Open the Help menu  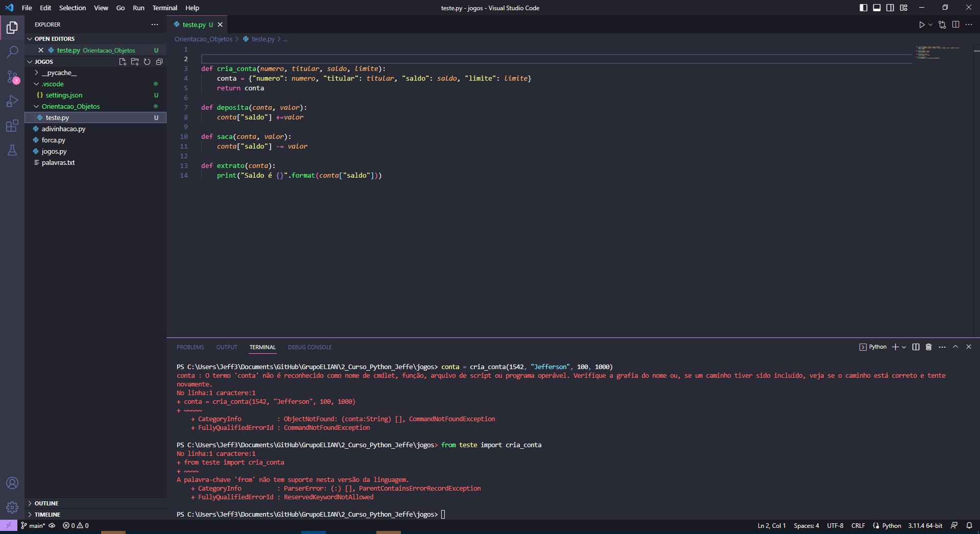click(x=192, y=8)
